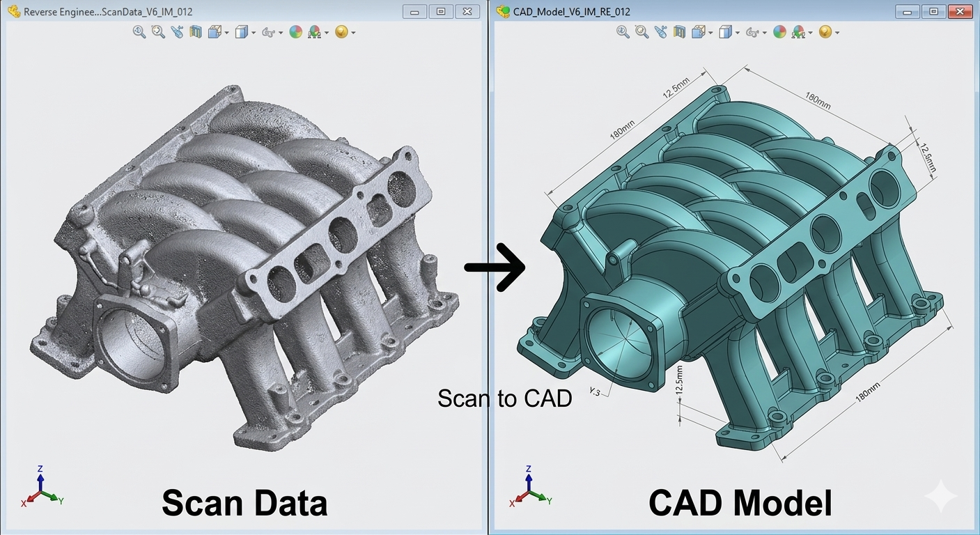
Task: Click Zoom to Fit in the CAD_Model window
Action: pos(623,32)
